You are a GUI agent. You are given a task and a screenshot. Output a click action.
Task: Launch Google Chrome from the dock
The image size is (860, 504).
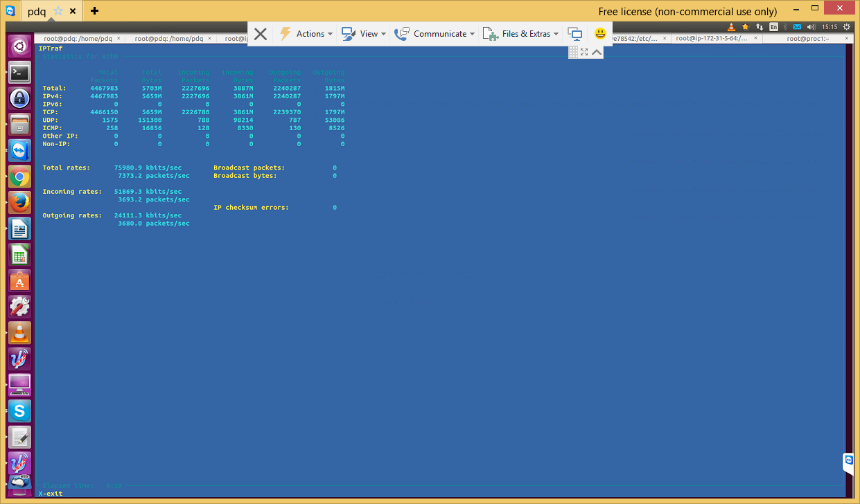coord(19,177)
